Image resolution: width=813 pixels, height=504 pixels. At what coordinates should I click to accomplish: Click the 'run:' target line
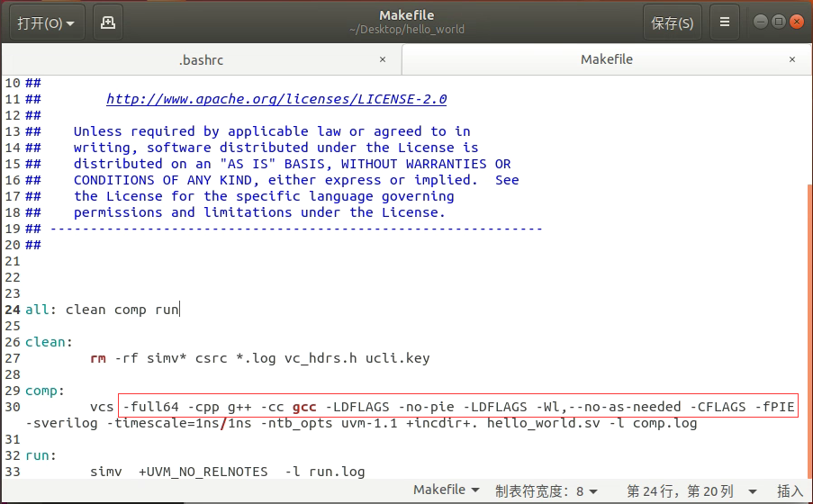point(41,455)
